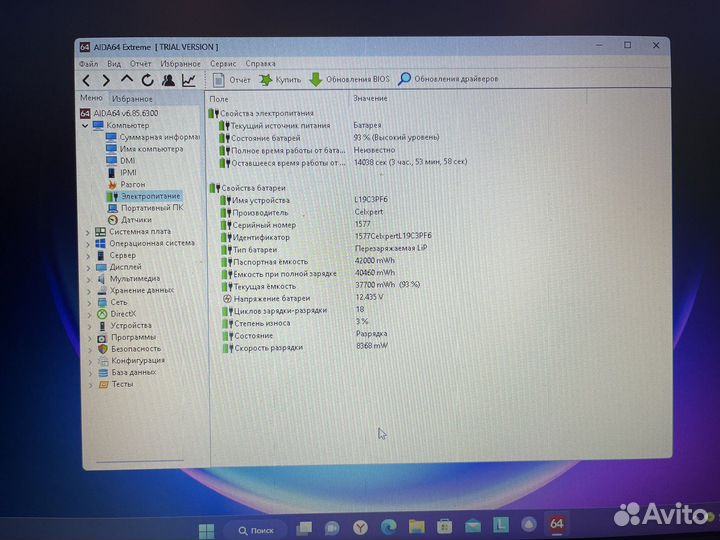Open File Explorer from the taskbar
720x540 pixels.
416,526
